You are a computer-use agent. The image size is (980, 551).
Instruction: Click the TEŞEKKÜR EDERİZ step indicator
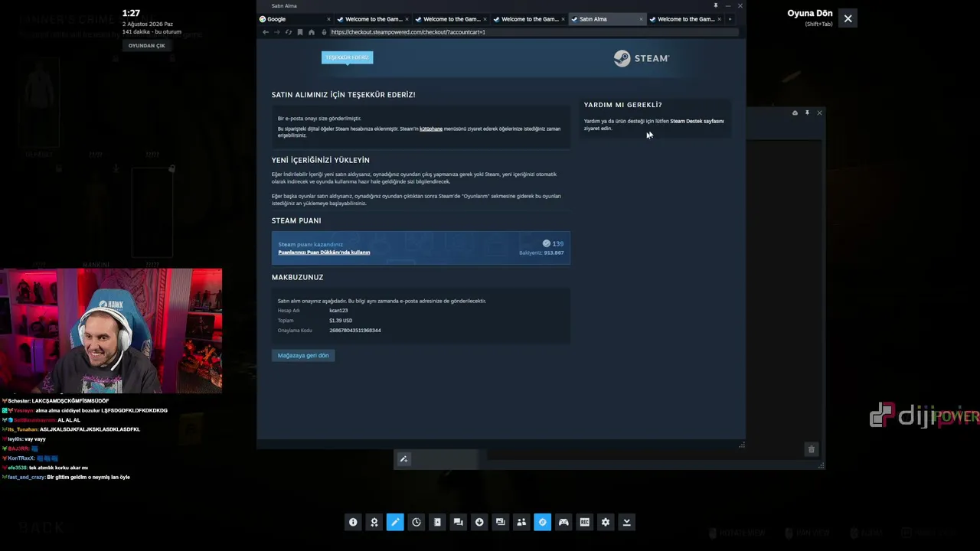coord(348,57)
